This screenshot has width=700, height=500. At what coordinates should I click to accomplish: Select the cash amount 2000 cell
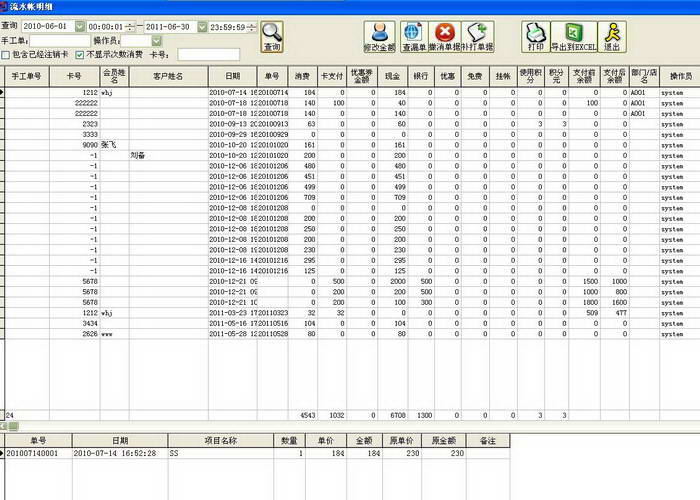392,282
